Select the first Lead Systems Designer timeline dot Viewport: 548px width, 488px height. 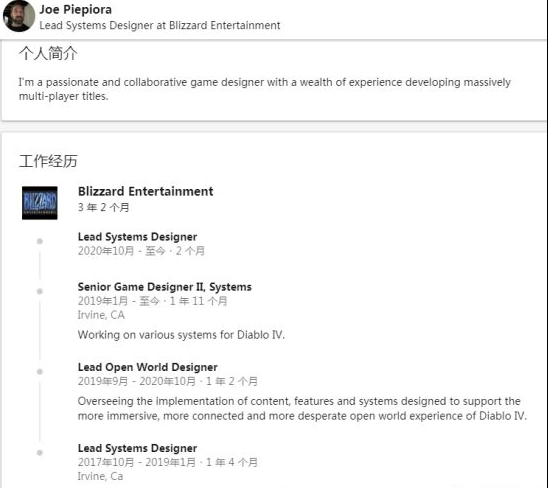click(x=40, y=241)
